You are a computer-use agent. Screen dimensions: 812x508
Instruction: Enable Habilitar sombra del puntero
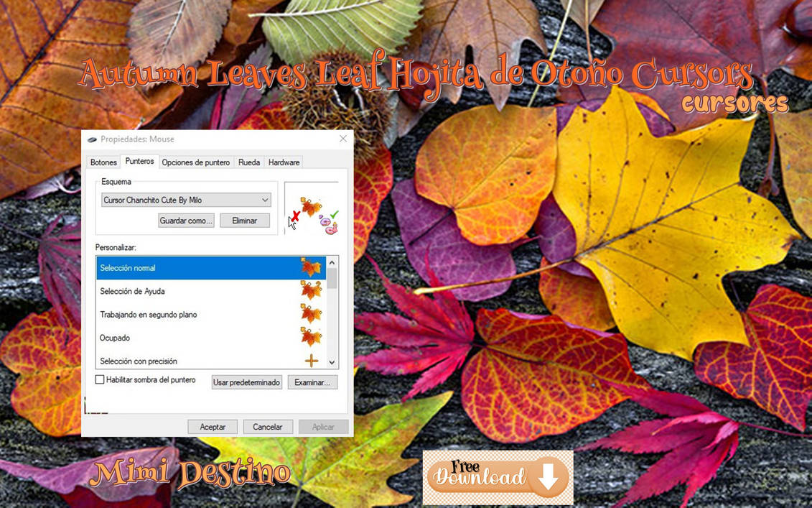click(x=100, y=380)
